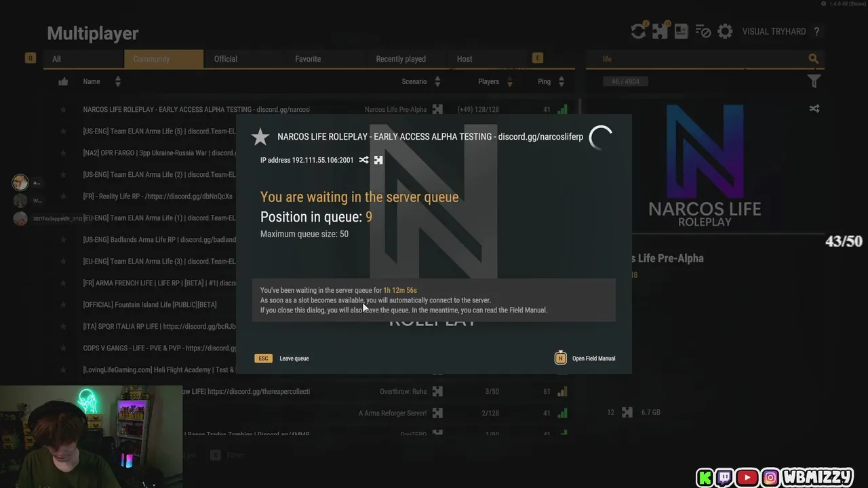Viewport: 868px width, 488px height.
Task: Sort servers by Scenario arrows
Action: [437, 81]
